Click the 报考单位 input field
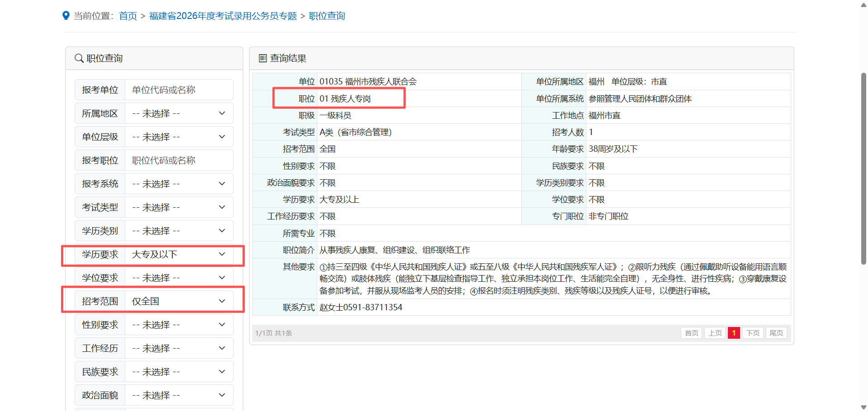 179,90
